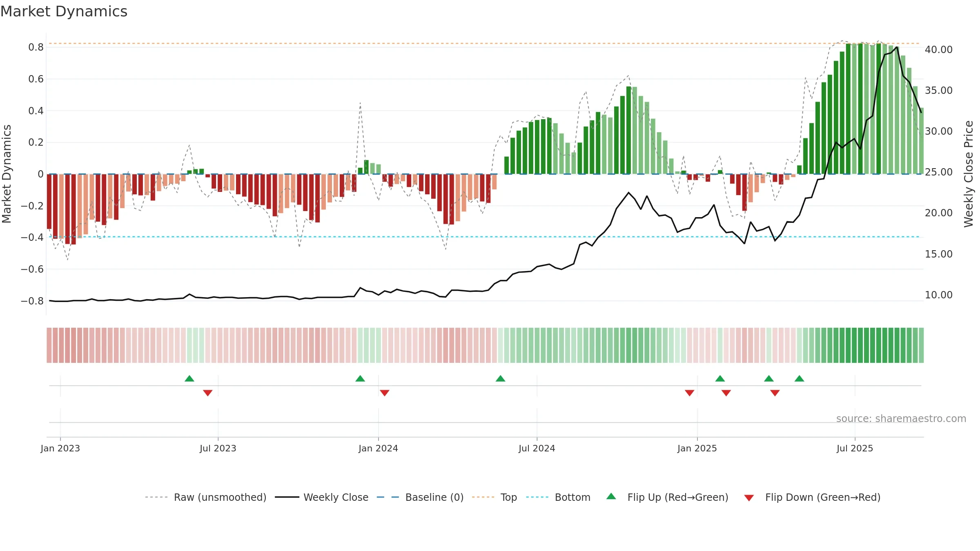Toggle Bottom legend entry
This screenshot has width=980, height=551.
point(558,497)
